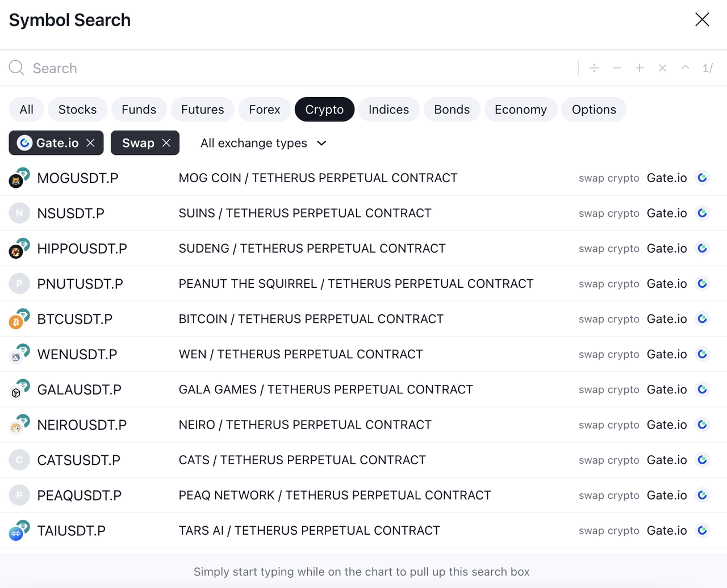The height and width of the screenshot is (588, 727).
Task: Choose the GALAUSDT.P perpetual contract
Action: (79, 389)
